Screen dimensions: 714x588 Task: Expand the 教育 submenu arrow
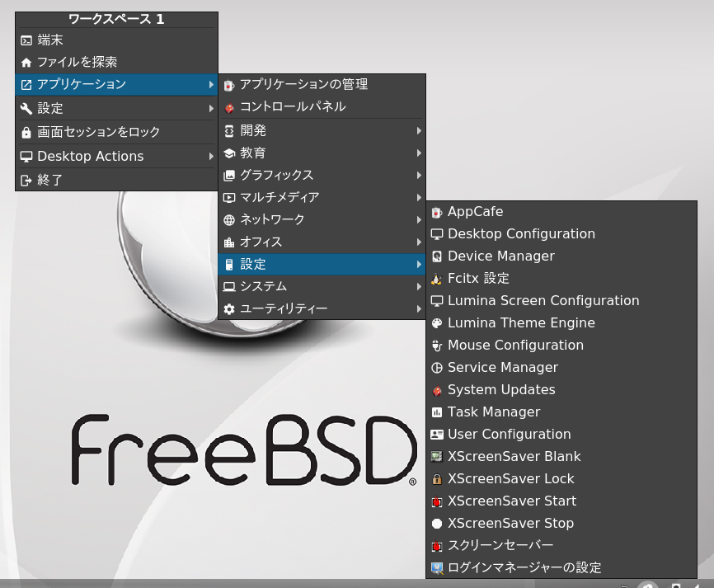(x=419, y=153)
